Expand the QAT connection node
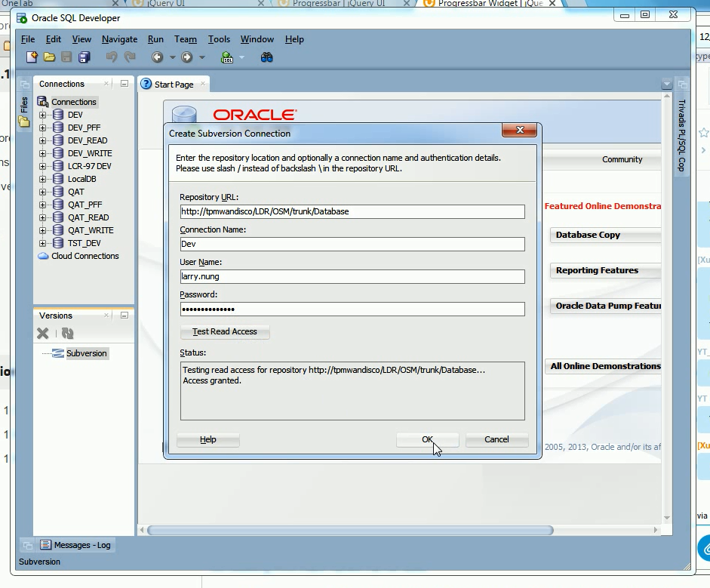Screen dimensions: 710x588 click(x=42, y=192)
